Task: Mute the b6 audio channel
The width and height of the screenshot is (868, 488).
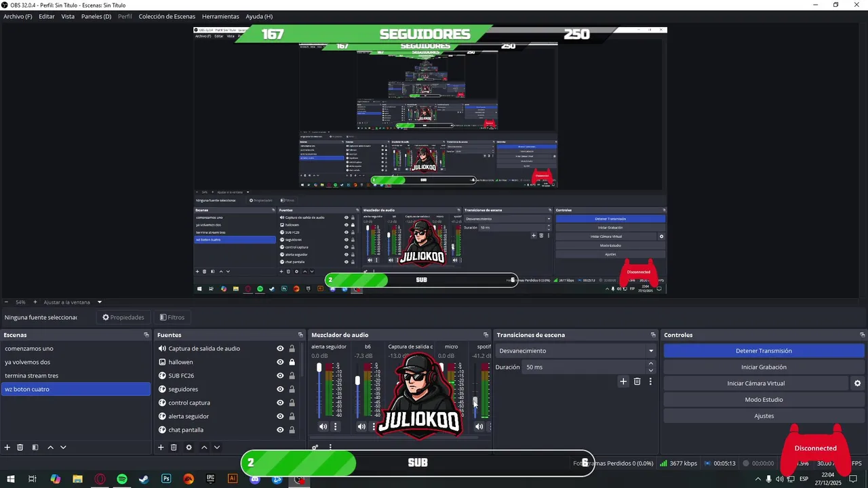Action: (x=361, y=426)
